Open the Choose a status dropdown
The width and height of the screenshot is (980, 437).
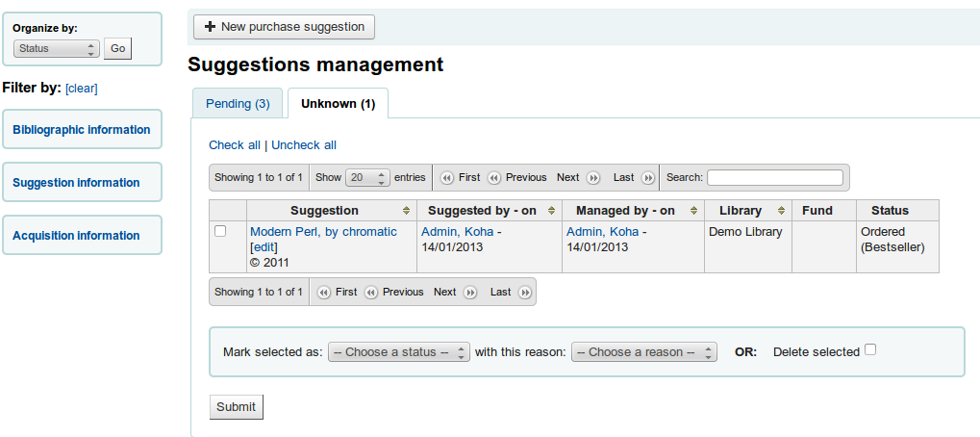coord(398,352)
